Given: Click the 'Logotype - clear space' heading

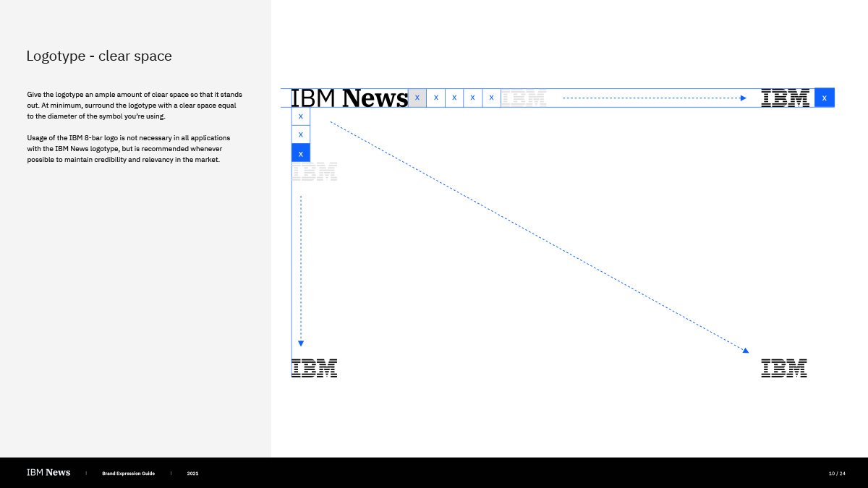Looking at the screenshot, I should tap(99, 56).
